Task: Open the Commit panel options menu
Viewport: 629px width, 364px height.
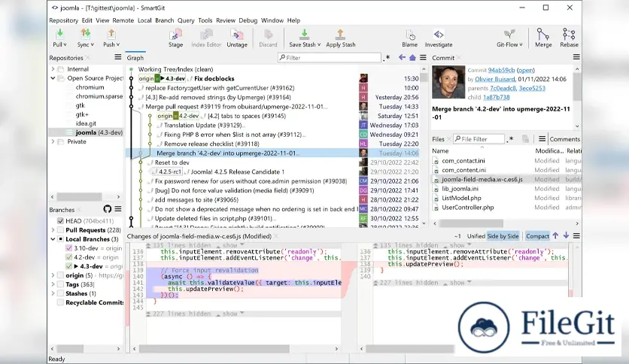Action: coord(576,57)
